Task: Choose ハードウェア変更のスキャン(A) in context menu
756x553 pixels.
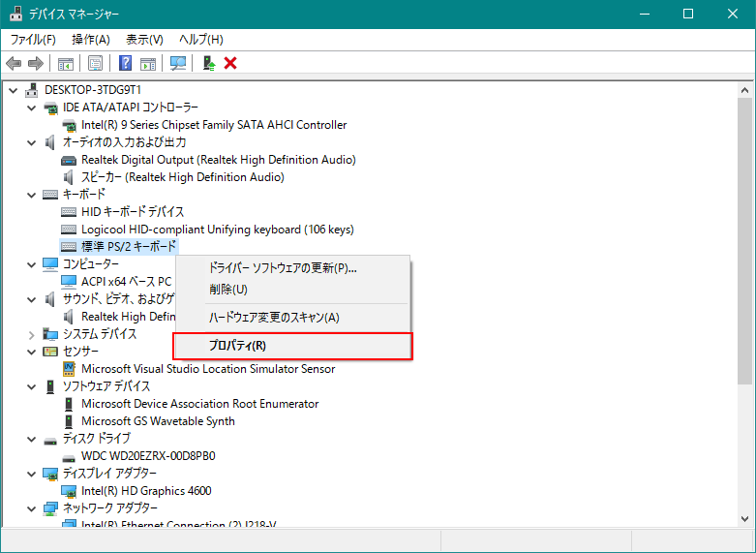Action: pyautogui.click(x=292, y=318)
